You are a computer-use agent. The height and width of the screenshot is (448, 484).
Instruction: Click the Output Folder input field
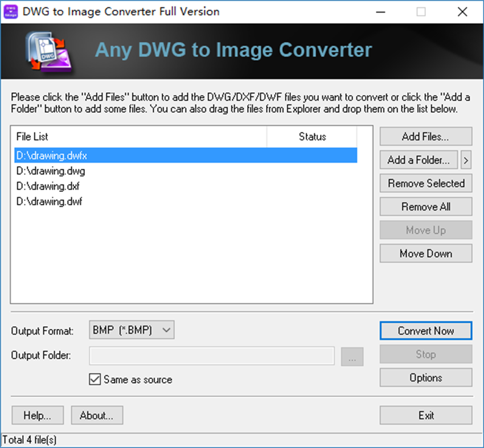point(211,356)
